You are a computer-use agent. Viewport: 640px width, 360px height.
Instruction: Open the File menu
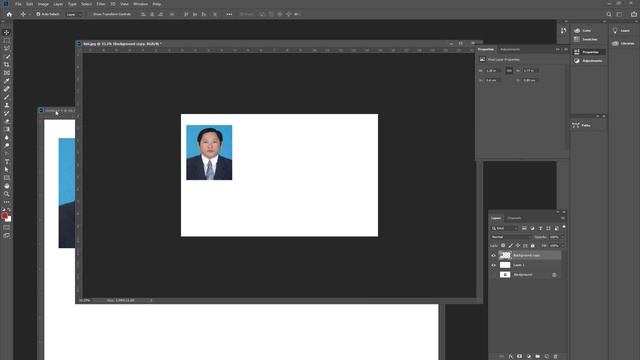[18, 4]
